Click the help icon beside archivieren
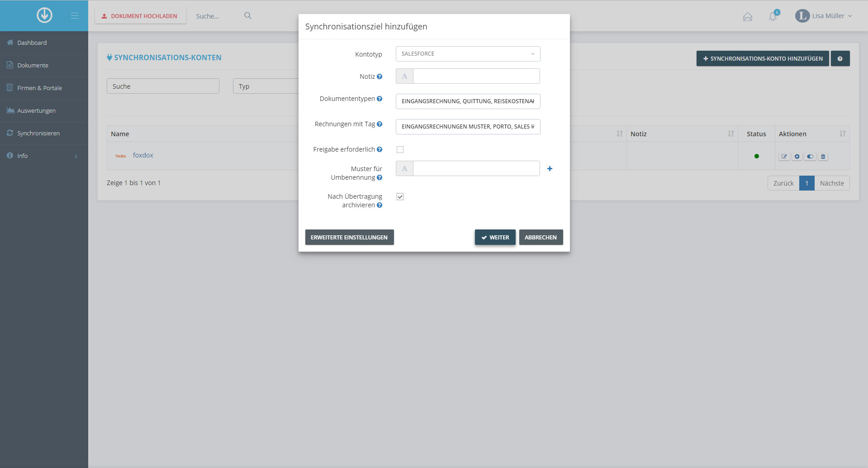Screen dimensions: 868x468 pos(379,205)
